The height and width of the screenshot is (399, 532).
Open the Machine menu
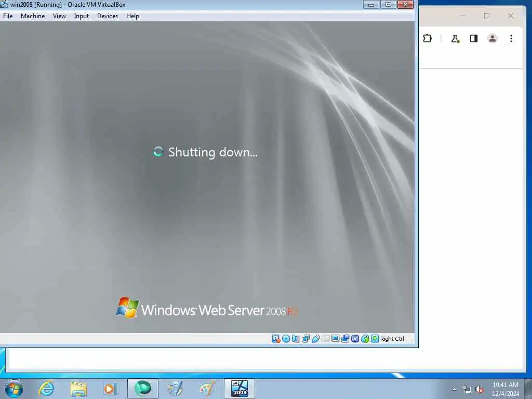(x=33, y=16)
